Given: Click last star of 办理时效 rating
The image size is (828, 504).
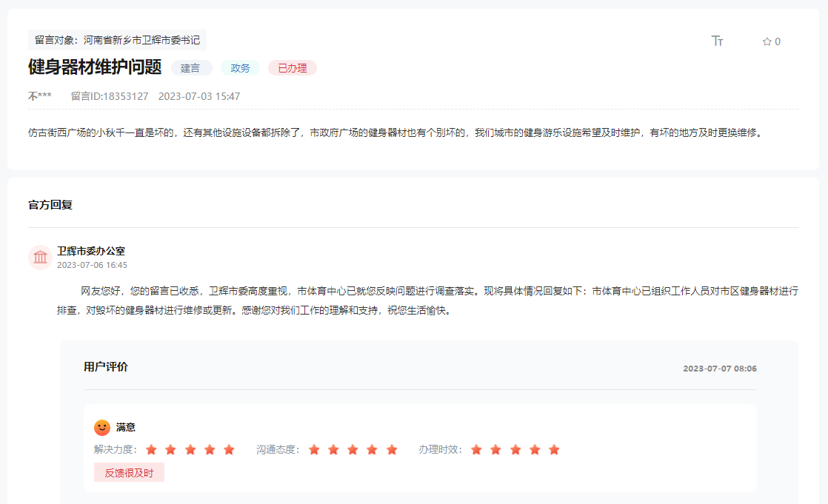Looking at the screenshot, I should pyautogui.click(x=554, y=450).
